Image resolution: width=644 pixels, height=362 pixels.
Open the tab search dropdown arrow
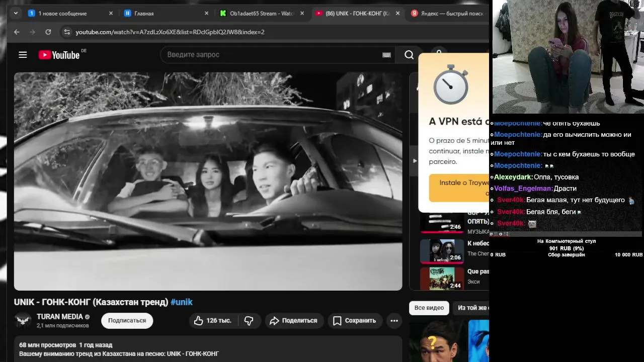click(x=16, y=14)
